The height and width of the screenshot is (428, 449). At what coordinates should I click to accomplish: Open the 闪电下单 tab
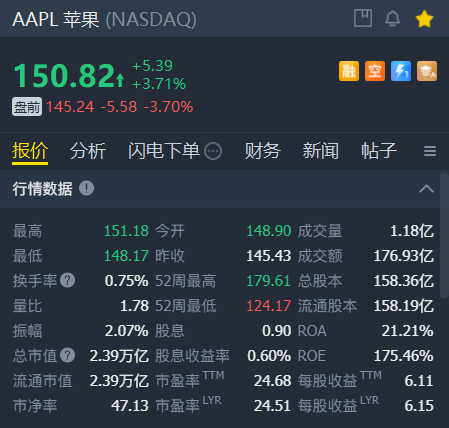[164, 151]
